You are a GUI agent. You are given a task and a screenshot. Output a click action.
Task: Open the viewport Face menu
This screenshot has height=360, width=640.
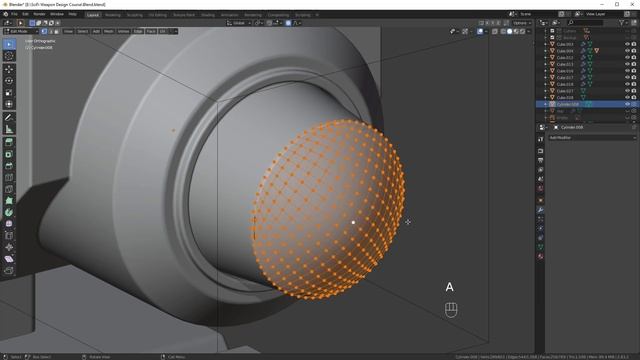click(x=151, y=31)
